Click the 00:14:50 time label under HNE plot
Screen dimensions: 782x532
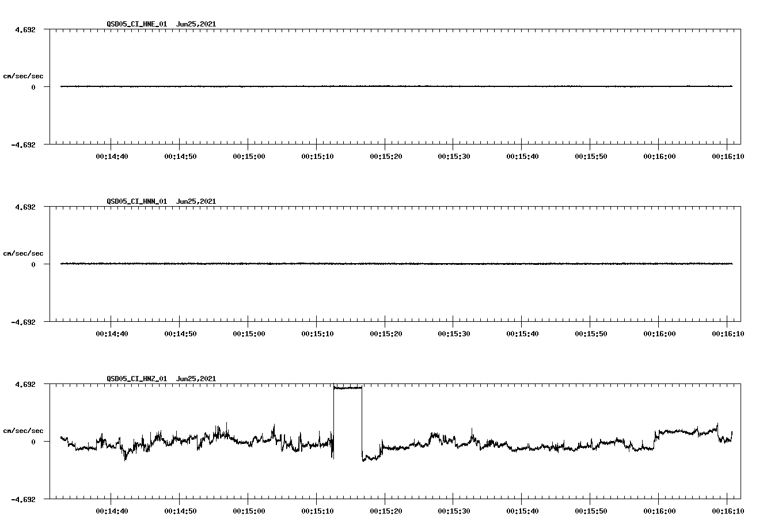pos(180,156)
